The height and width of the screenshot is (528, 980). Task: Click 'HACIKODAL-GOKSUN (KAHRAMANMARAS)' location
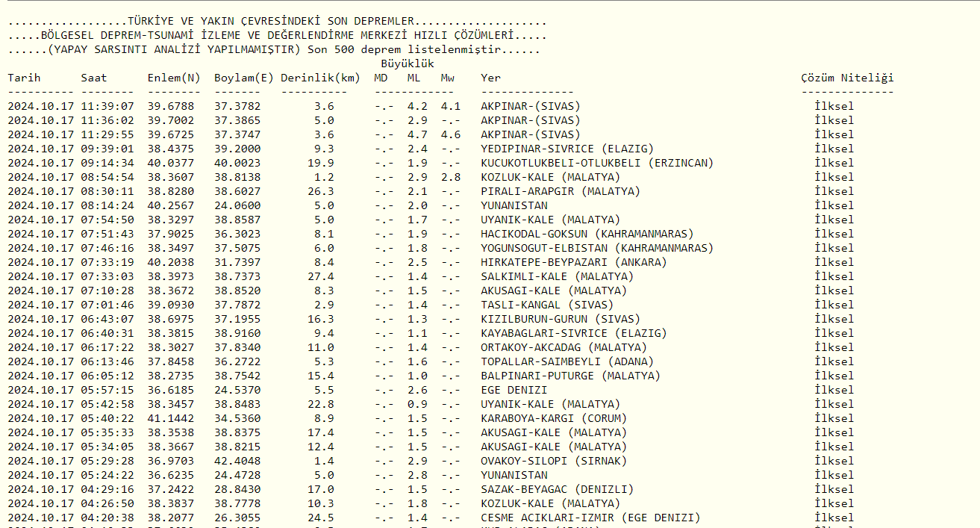coord(587,234)
